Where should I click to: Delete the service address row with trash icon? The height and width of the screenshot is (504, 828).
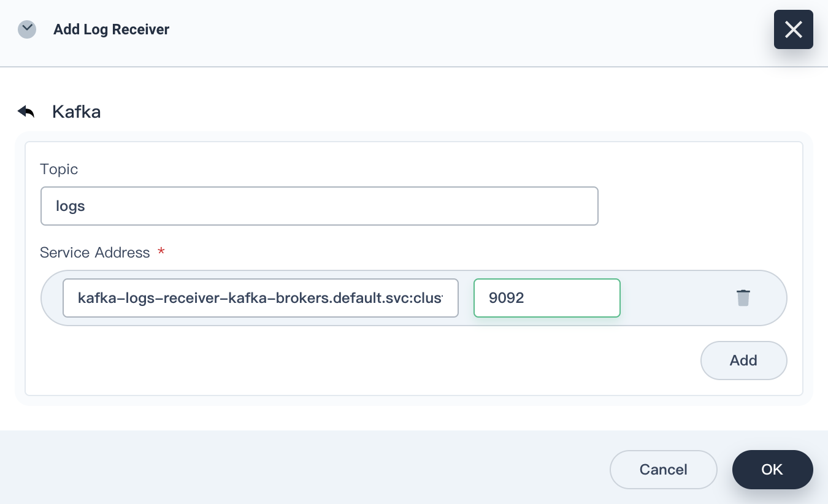743,298
